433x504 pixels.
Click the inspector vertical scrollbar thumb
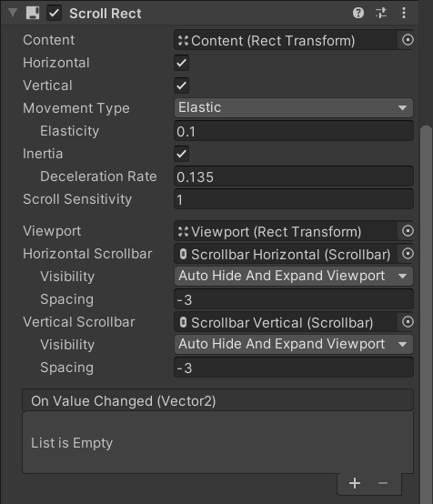click(x=427, y=315)
